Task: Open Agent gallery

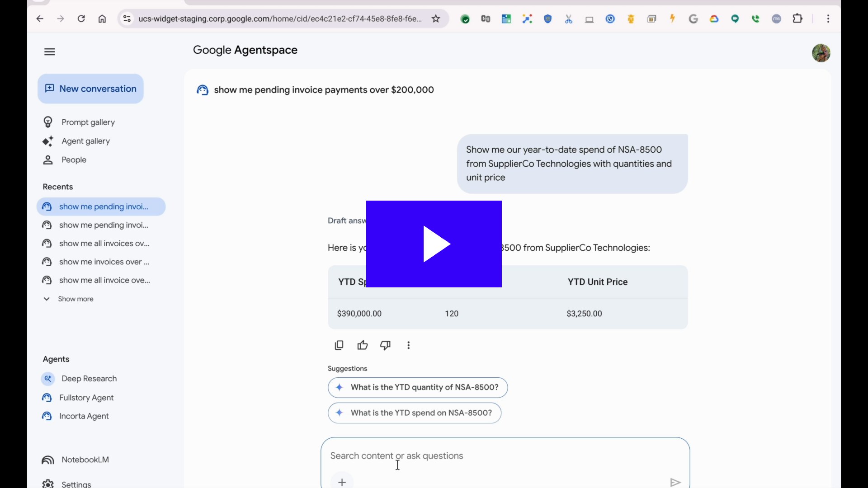Action: tap(76, 141)
